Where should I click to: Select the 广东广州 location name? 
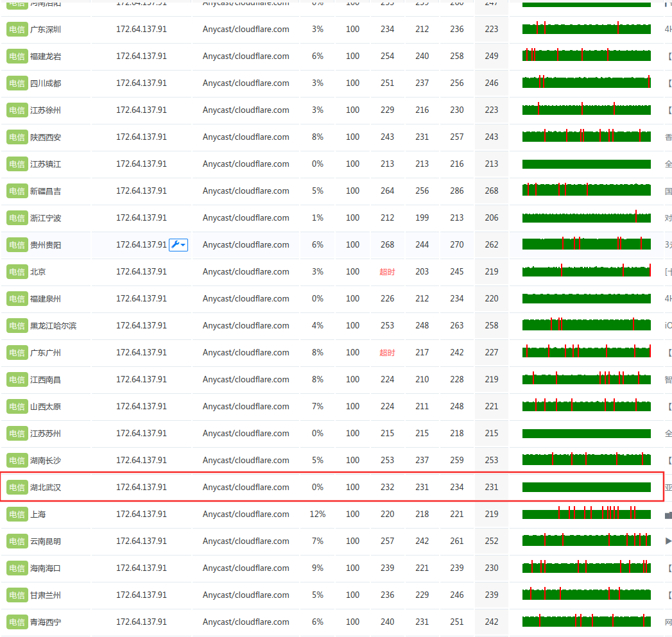46,353
